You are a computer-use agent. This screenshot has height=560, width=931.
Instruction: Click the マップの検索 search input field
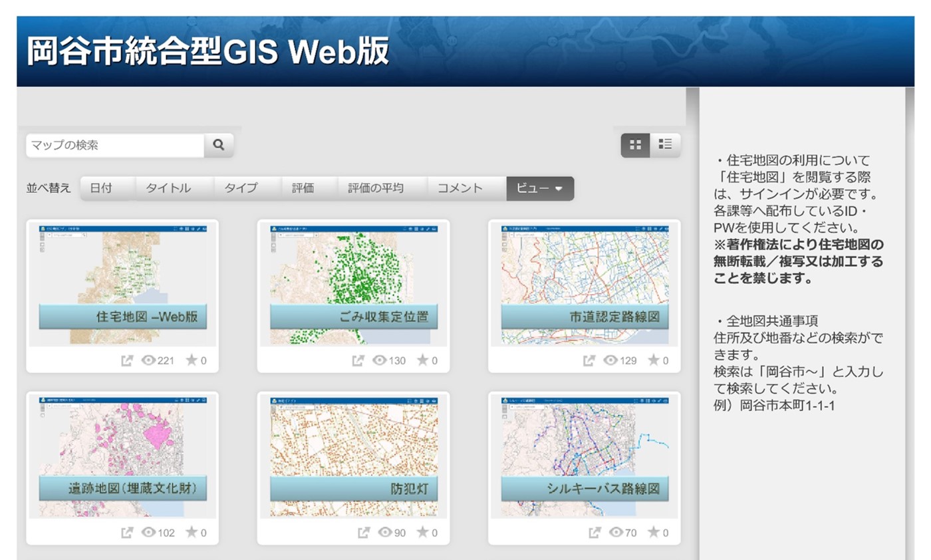(113, 145)
